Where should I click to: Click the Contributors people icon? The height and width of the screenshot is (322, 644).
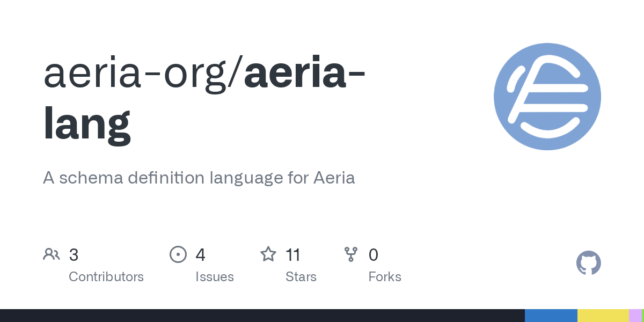(52, 254)
